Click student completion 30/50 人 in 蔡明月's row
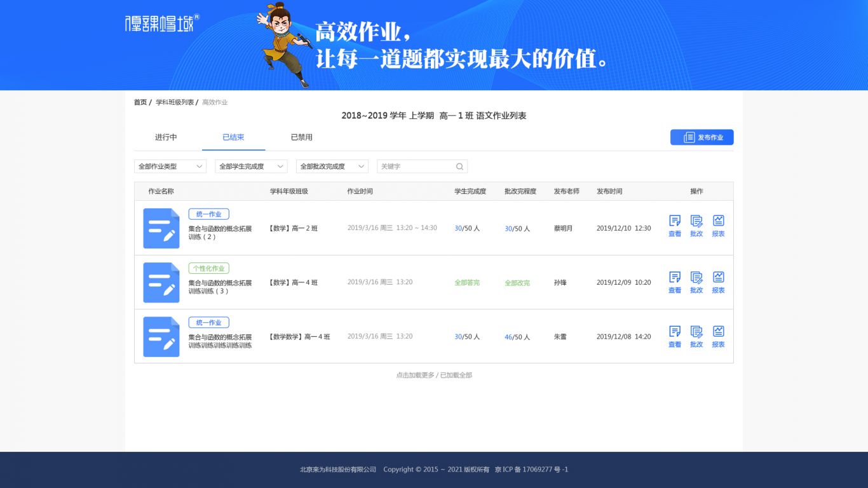This screenshot has width=868, height=488. 467,228
